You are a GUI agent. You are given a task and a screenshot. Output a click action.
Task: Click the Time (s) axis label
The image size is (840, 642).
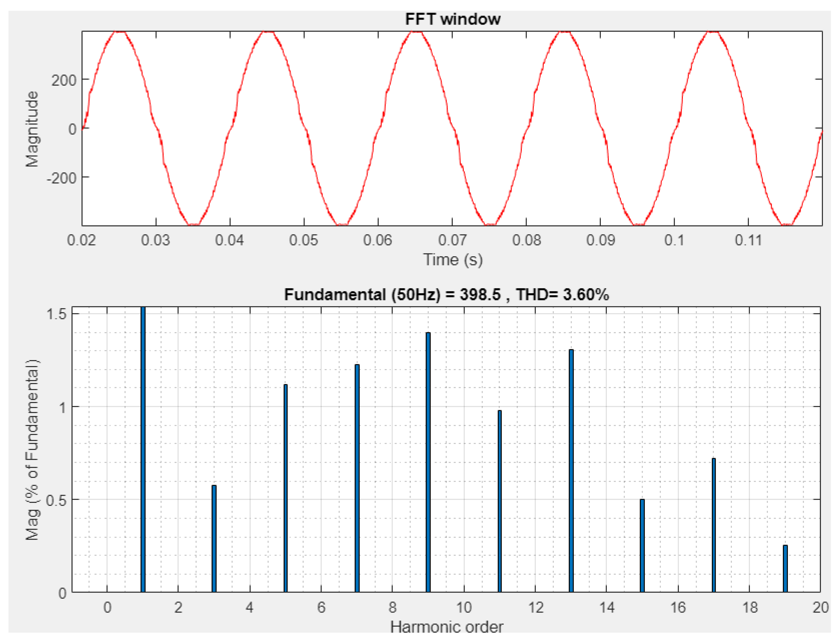click(453, 260)
